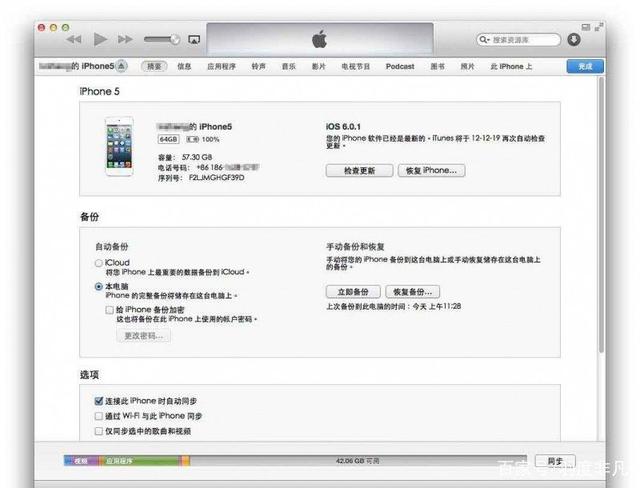Viewport: 640px width, 488px height.
Task: Enable 给 iPhone 备份加密 checkbox
Action: coord(110,310)
